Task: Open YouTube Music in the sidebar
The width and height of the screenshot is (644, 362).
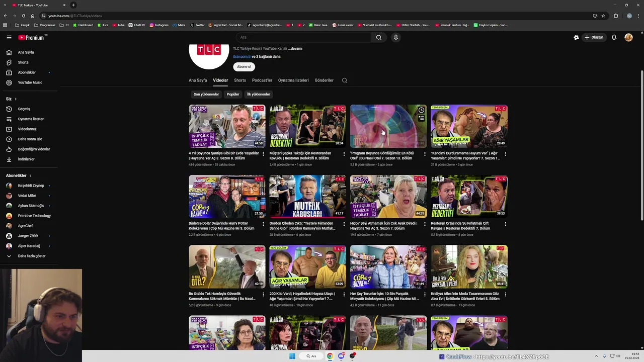Action: click(x=30, y=82)
